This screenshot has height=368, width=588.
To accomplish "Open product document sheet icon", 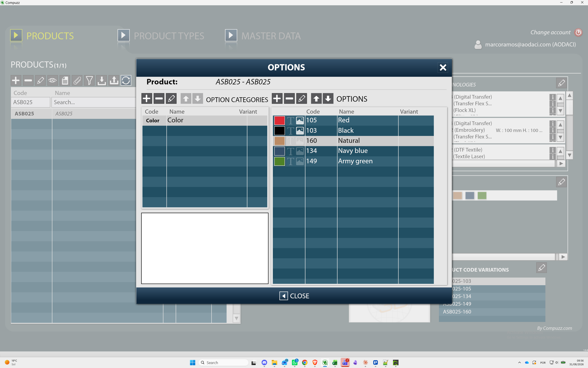I will (x=65, y=80).
